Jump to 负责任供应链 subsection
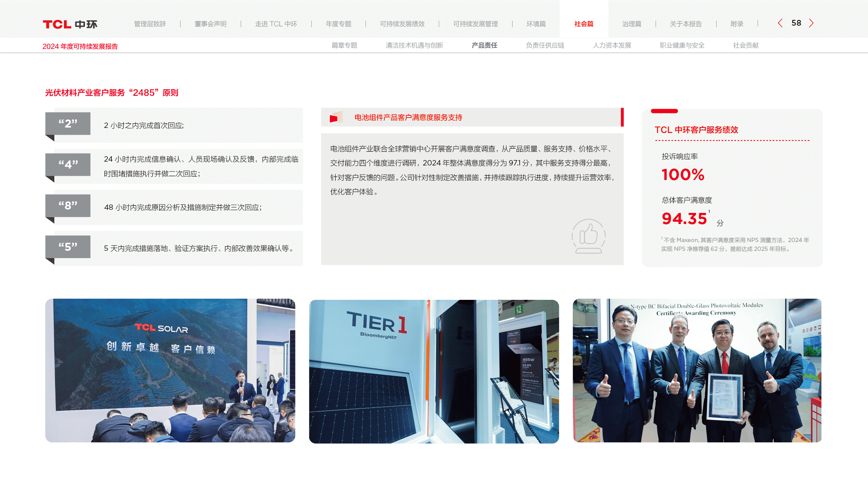868x489 pixels. [x=545, y=46]
